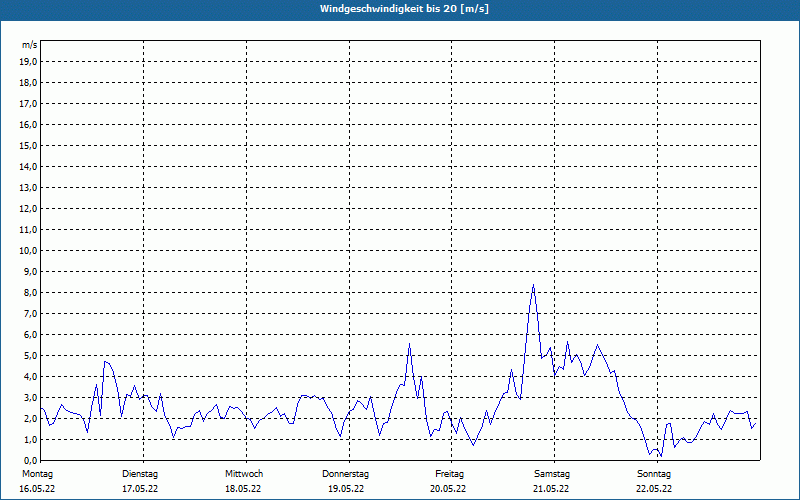
Task: Click the 1,0 y-axis label
Action: click(30, 439)
